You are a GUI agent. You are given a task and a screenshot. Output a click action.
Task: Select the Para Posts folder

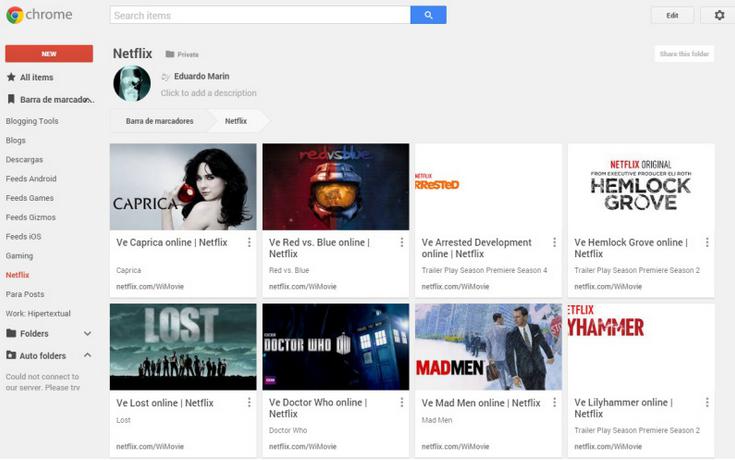(x=25, y=294)
